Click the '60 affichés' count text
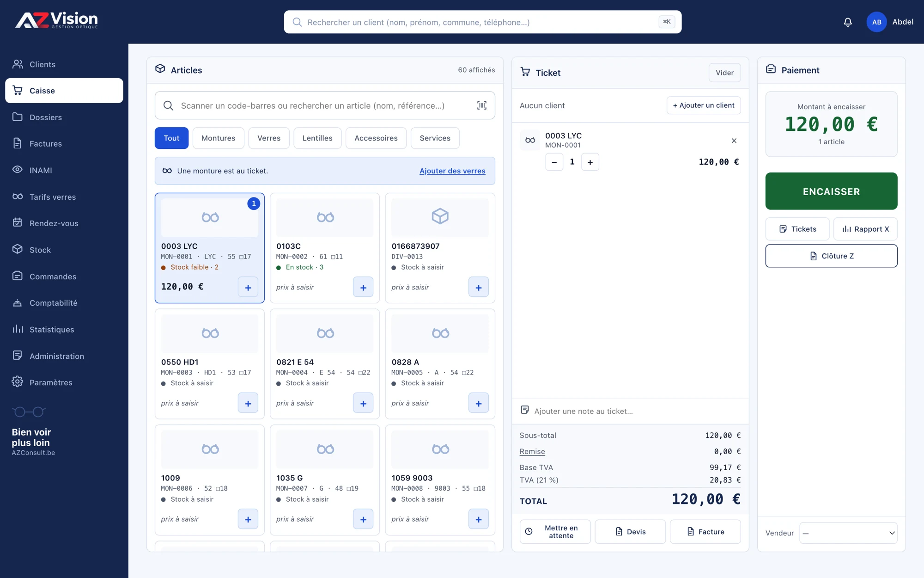Viewport: 924px width, 578px height. click(476, 70)
